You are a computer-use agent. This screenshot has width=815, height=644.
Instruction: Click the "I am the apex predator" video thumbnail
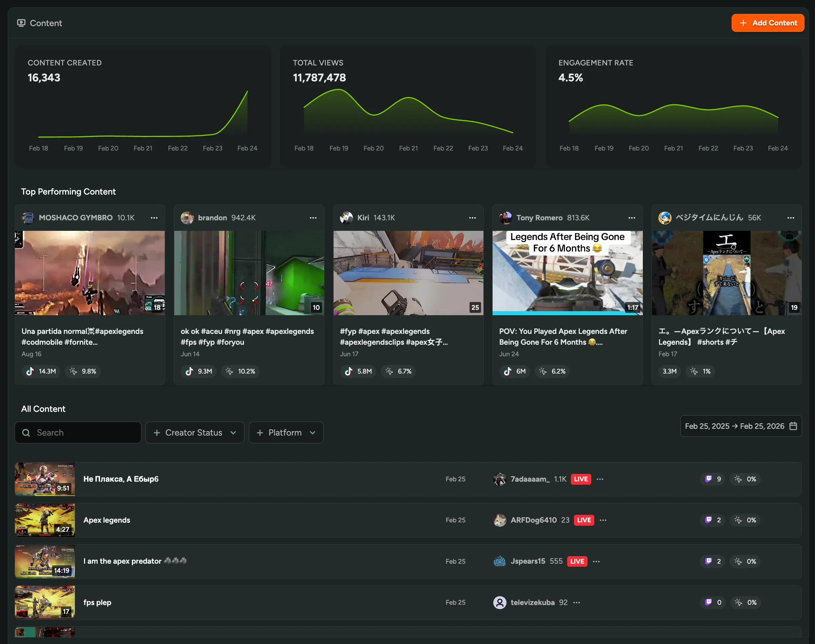pyautogui.click(x=44, y=561)
